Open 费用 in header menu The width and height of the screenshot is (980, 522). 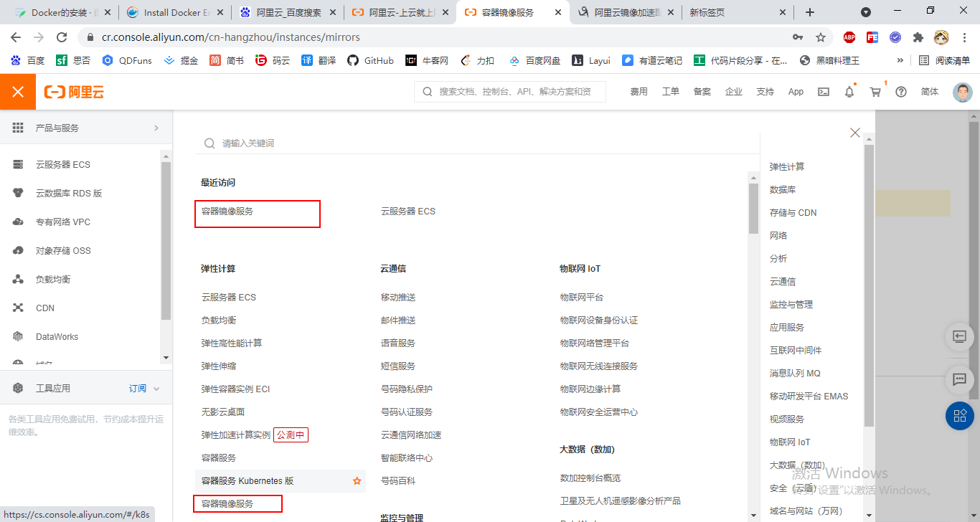pos(639,92)
